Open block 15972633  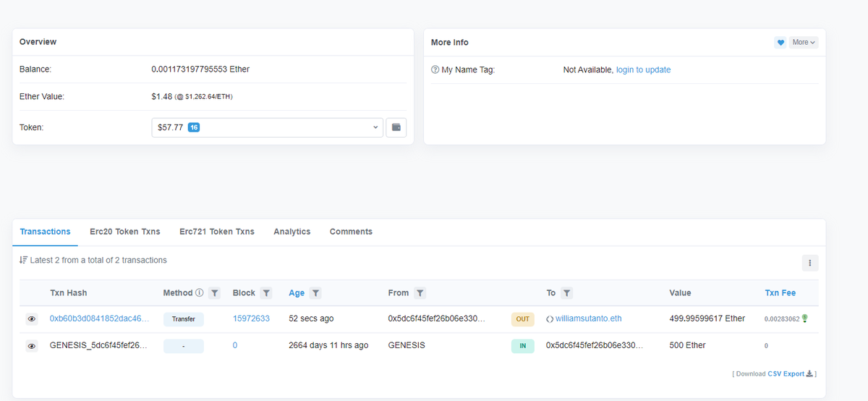[251, 318]
